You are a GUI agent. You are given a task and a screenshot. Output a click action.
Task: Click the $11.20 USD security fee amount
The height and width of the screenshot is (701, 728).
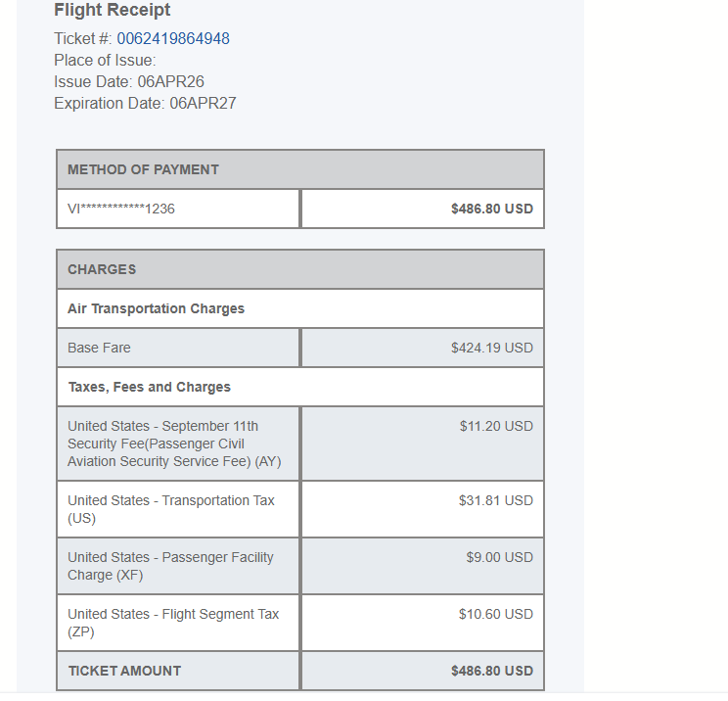(496, 426)
